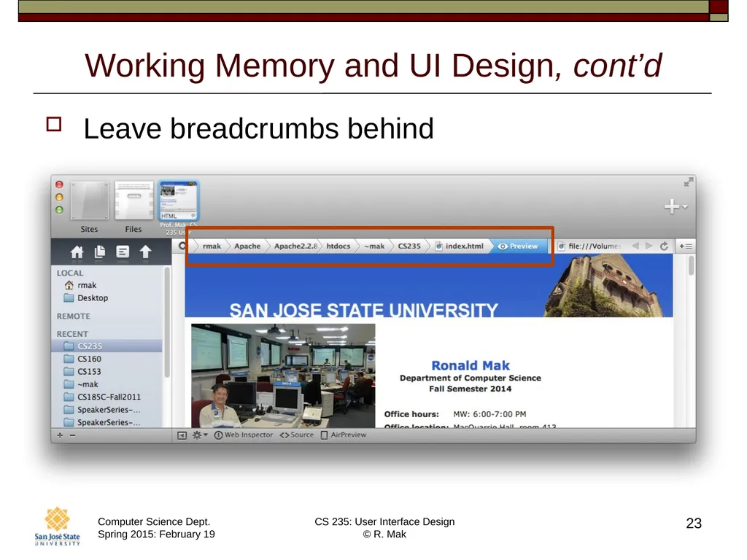Click the control-room photo in the preview
The height and width of the screenshot is (560, 747).
coord(283,376)
